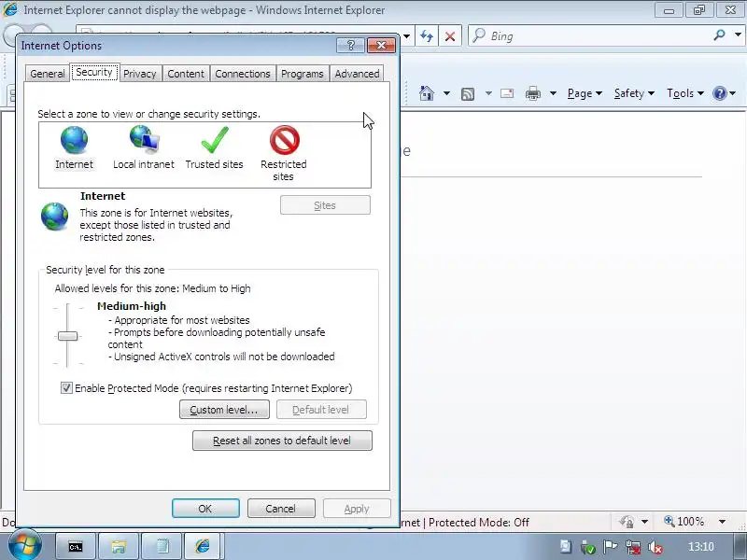Viewport: 747px width, 560px height.
Task: Click the network tray icon
Action: [x=633, y=547]
